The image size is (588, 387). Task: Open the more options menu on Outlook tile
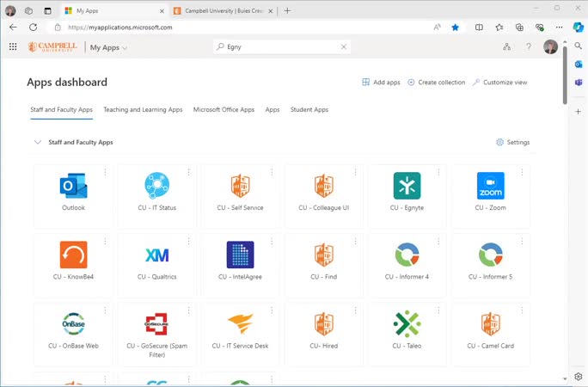click(105, 172)
